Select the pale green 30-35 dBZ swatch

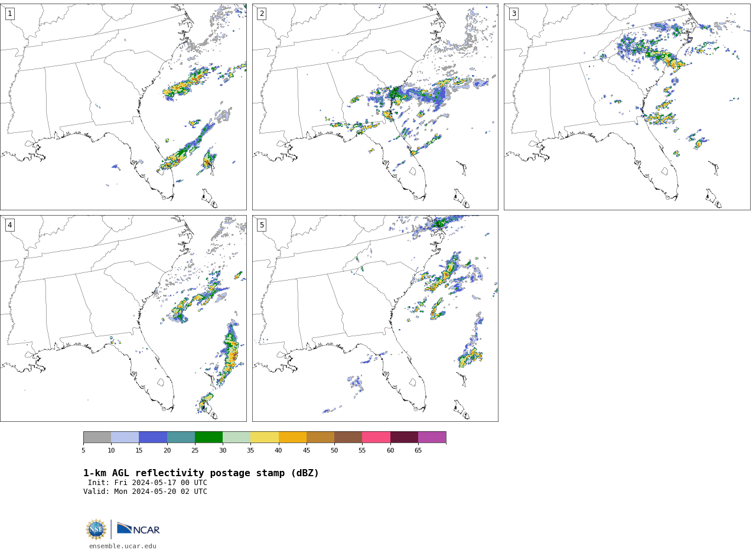[236, 437]
